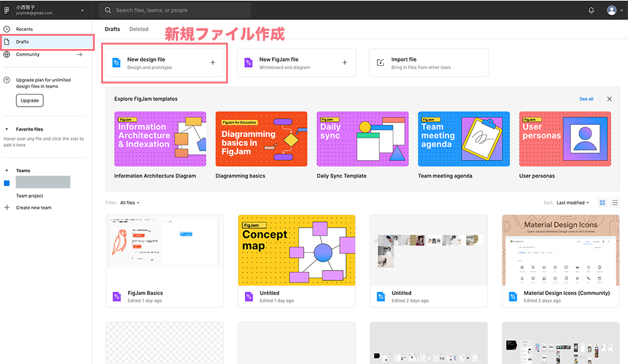Viewport: 628px width, 364px height.
Task: Switch to list view layout
Action: click(x=615, y=203)
